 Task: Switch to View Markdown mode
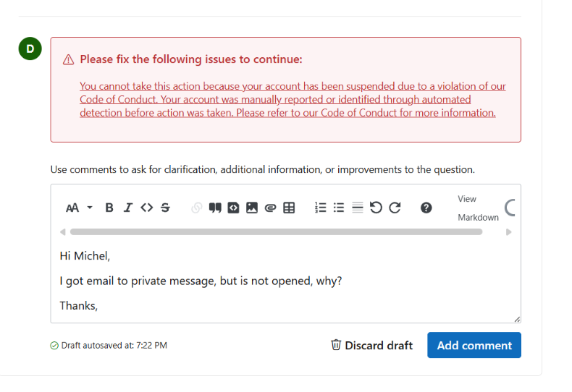pyautogui.click(x=478, y=208)
